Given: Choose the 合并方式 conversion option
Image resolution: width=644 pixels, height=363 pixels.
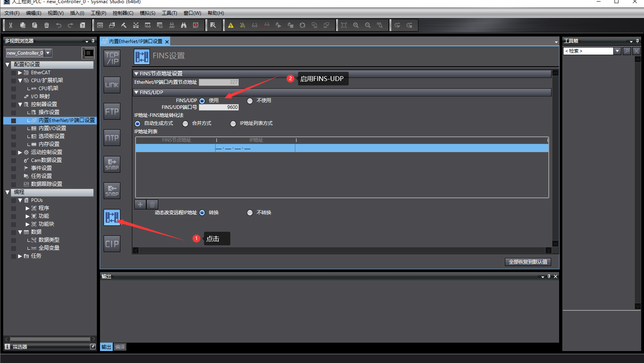Looking at the screenshot, I should tap(185, 124).
